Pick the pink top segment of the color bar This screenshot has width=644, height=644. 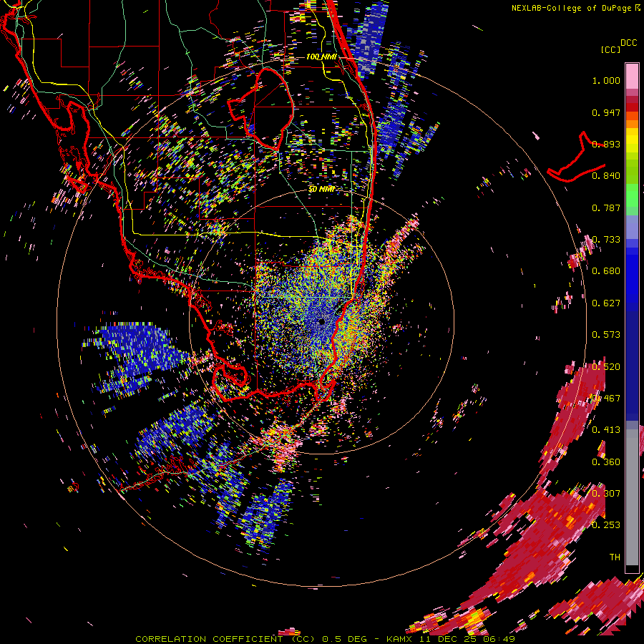pyautogui.click(x=632, y=76)
